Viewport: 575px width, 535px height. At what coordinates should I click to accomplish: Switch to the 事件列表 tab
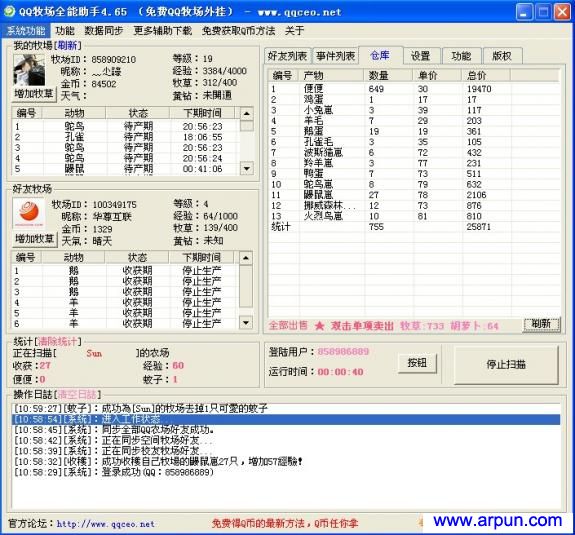pos(336,56)
